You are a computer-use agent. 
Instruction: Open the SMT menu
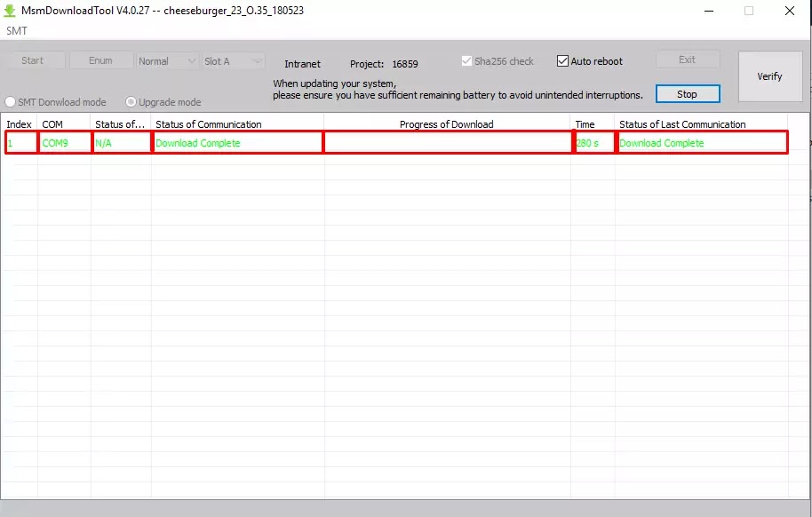click(17, 31)
